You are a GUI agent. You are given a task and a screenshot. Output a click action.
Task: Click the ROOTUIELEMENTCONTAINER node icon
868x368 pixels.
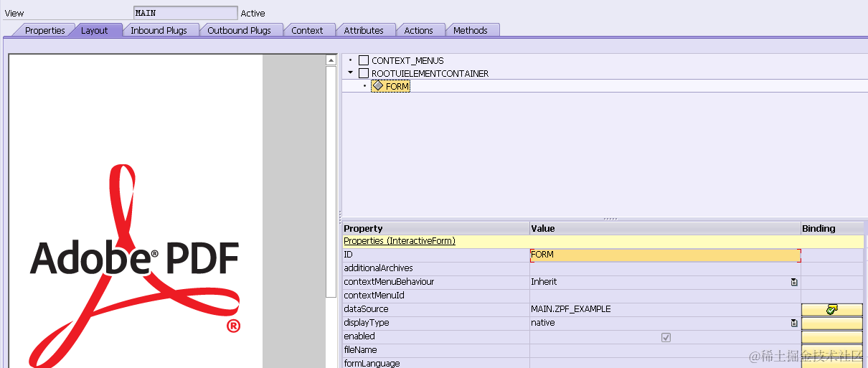(x=364, y=73)
